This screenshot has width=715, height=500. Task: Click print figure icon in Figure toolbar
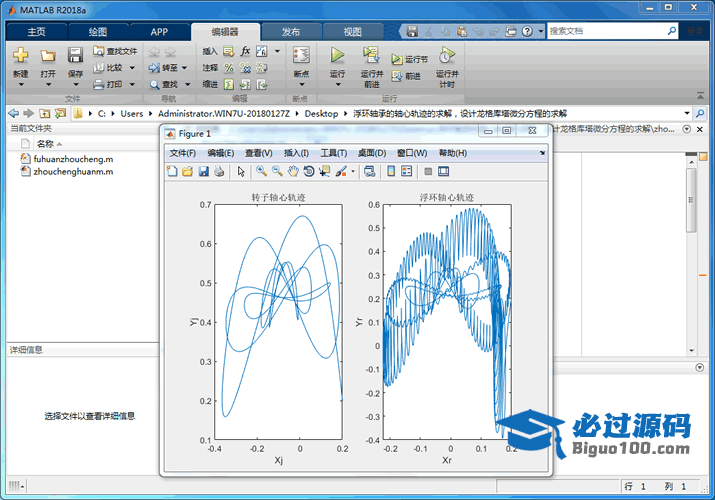(x=219, y=171)
